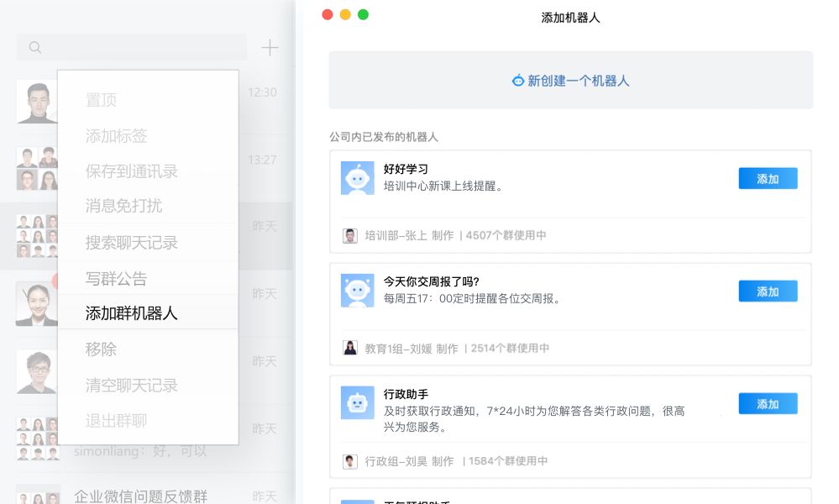This screenshot has height=504, width=839.
Task: Click 教育1组–刘媛 creator avatar
Action: (x=350, y=349)
